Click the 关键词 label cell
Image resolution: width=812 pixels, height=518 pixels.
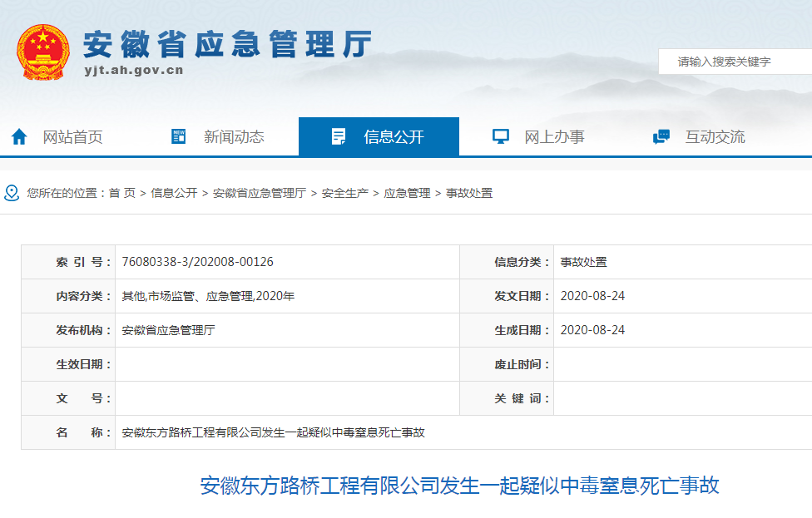point(507,398)
